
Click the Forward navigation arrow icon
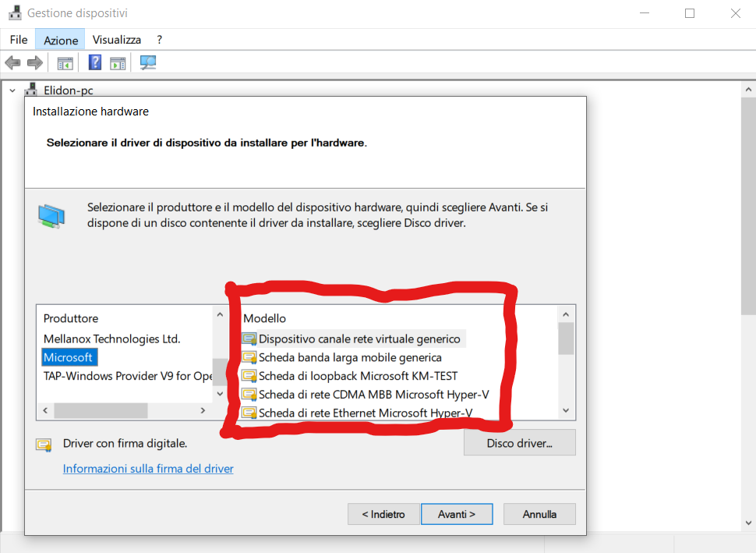35,62
